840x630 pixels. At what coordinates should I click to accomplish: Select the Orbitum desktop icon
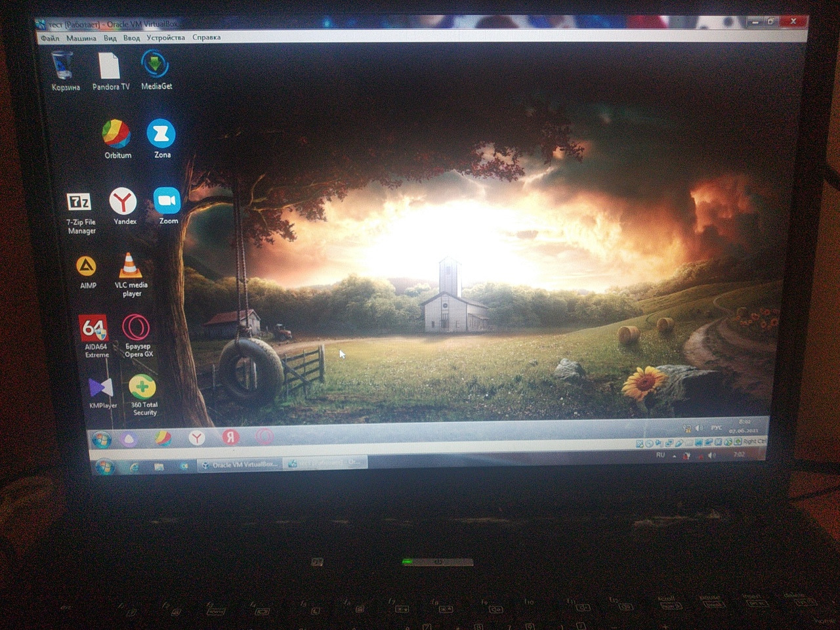click(x=117, y=138)
